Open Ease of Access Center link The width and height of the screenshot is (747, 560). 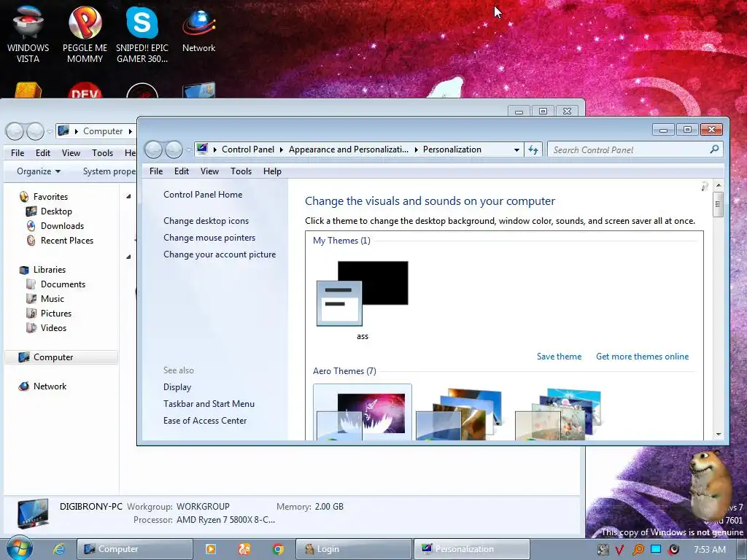pos(205,421)
